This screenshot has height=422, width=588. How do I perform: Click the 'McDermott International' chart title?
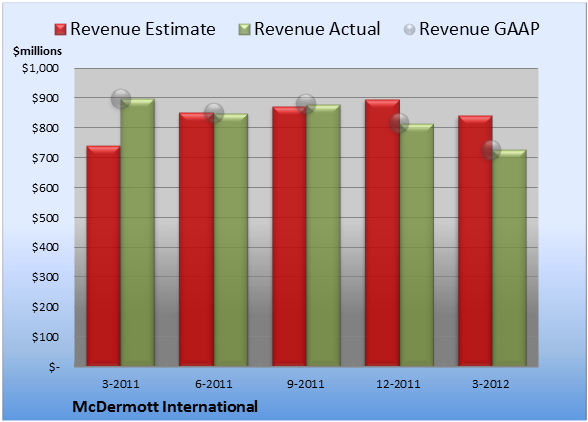165,407
